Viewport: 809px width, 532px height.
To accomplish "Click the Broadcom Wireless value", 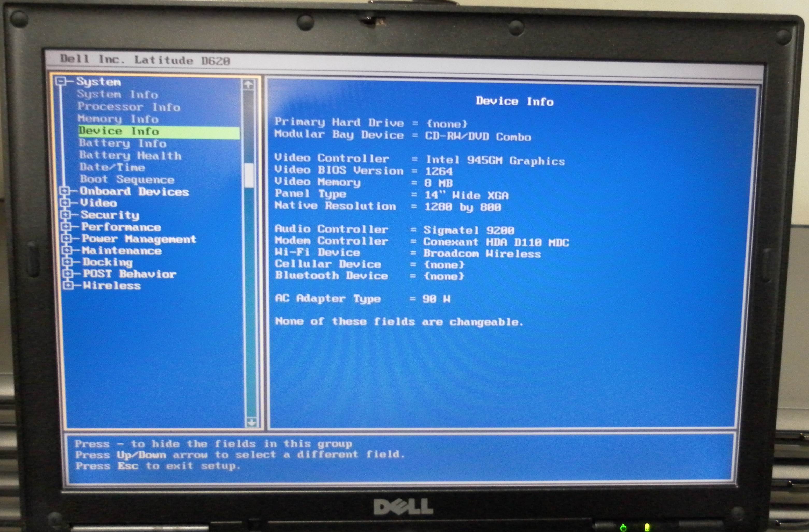I will point(482,254).
